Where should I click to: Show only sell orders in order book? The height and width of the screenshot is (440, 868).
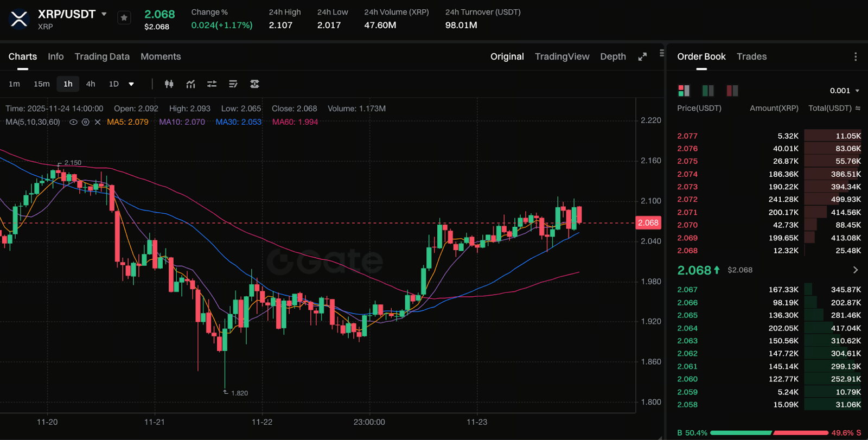coord(732,91)
